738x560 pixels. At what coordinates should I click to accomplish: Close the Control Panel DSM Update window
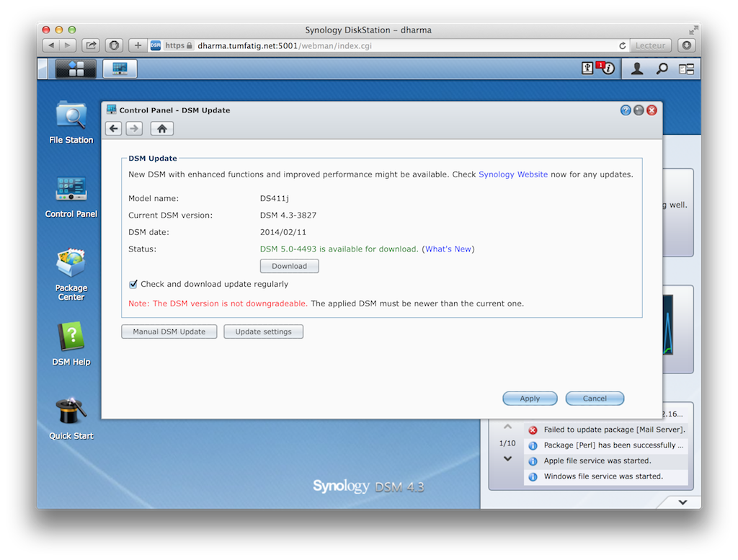tap(652, 110)
